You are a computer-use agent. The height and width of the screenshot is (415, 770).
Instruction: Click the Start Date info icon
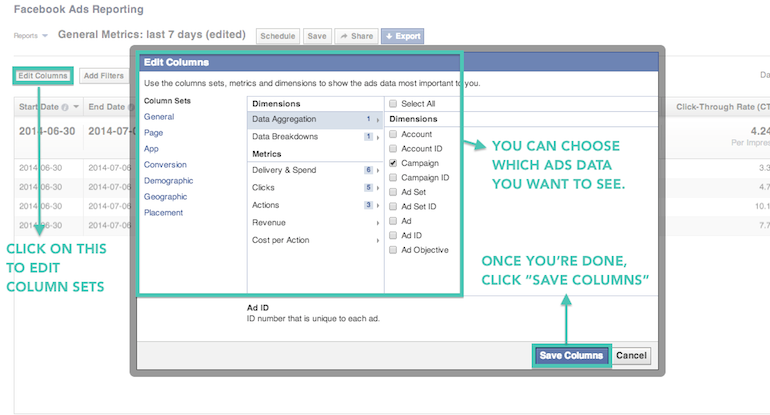point(65,107)
